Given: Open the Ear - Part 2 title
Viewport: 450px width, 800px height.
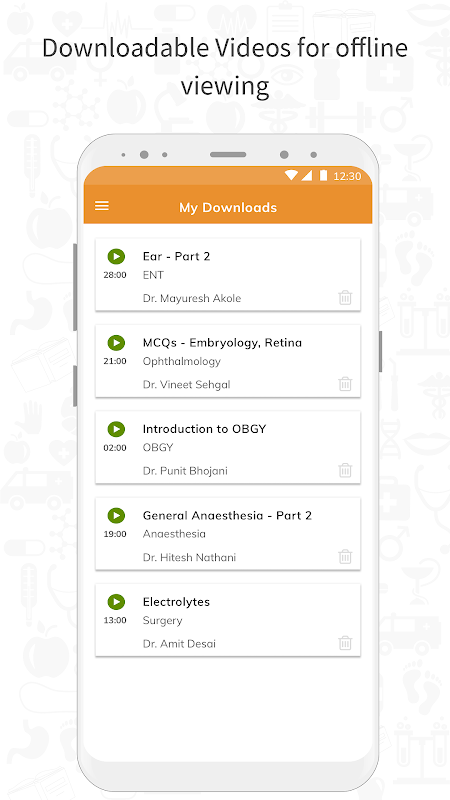Looking at the screenshot, I should [x=177, y=256].
